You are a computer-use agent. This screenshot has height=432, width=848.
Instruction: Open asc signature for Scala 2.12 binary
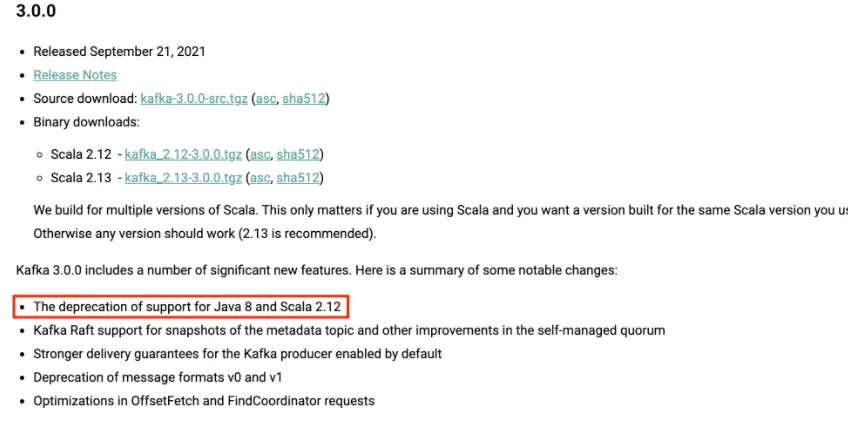(259, 154)
